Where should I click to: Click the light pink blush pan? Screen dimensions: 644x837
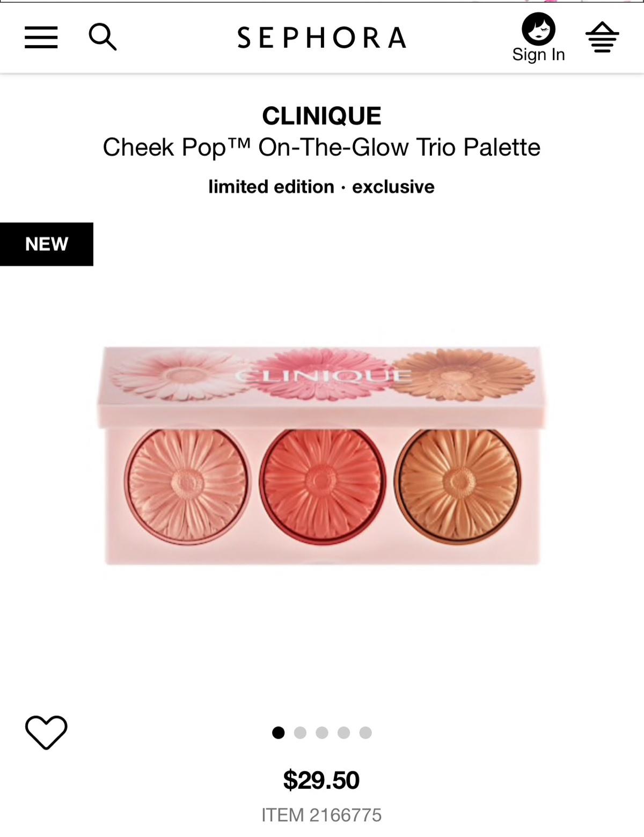tap(187, 482)
